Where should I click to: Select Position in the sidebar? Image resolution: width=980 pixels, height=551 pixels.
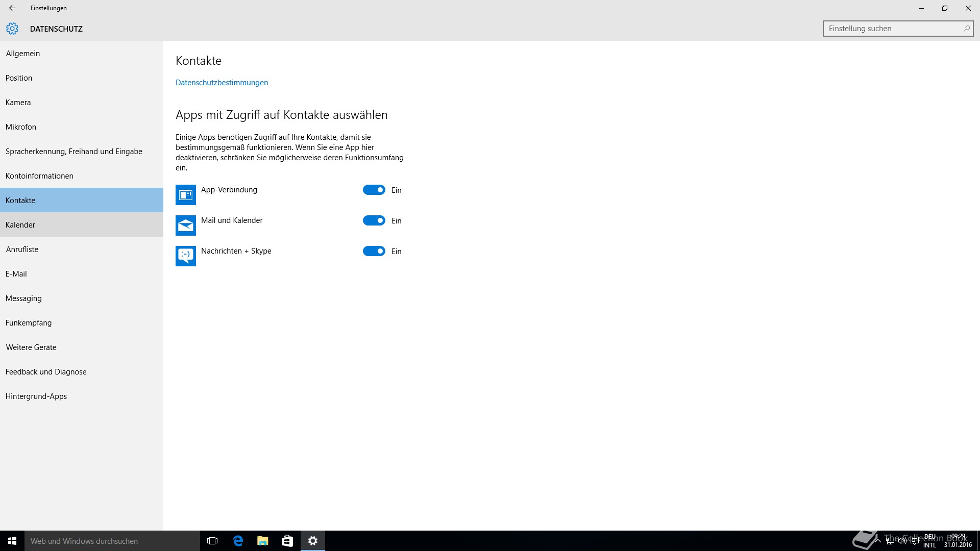tap(82, 78)
